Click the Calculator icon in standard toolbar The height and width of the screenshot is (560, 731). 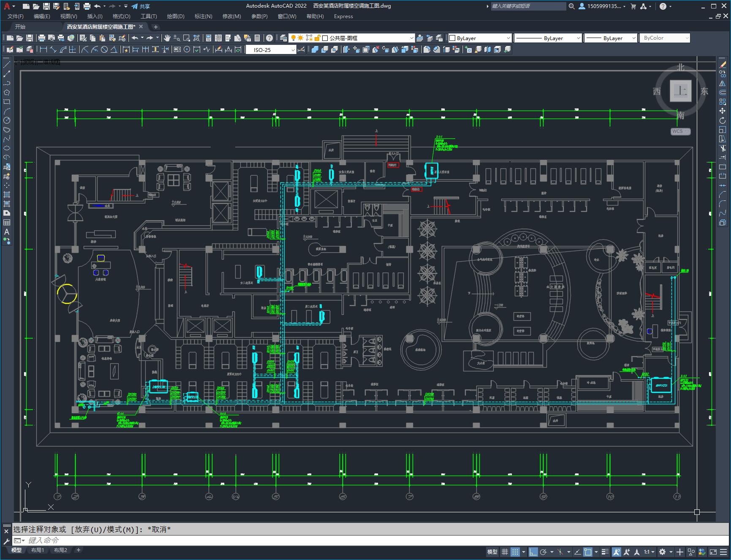click(257, 38)
